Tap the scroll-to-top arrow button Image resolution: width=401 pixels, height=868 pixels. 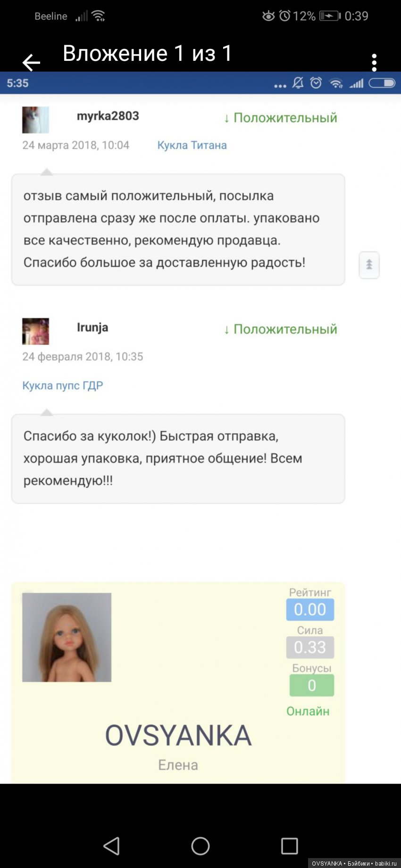coord(369,265)
